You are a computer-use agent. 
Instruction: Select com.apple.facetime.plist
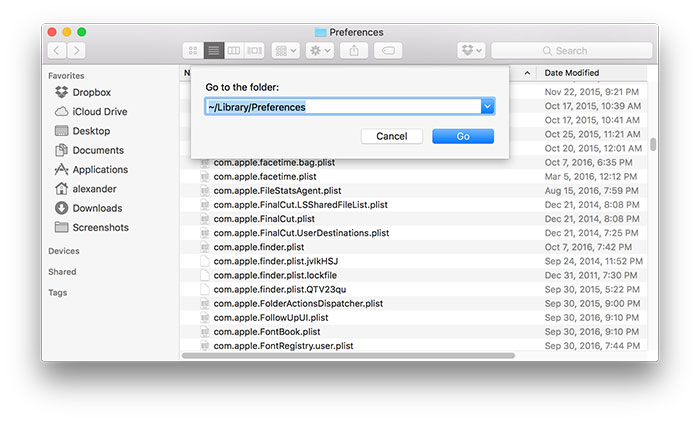click(x=265, y=177)
